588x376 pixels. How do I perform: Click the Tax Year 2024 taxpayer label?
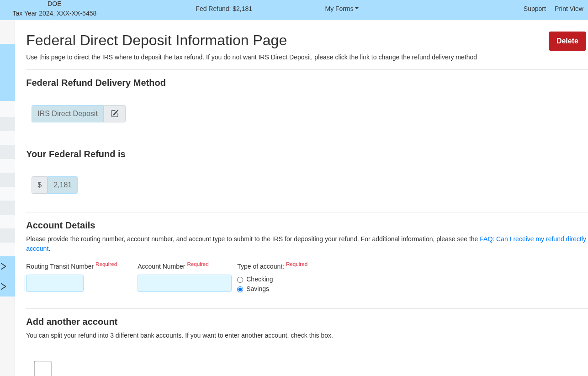(x=54, y=13)
